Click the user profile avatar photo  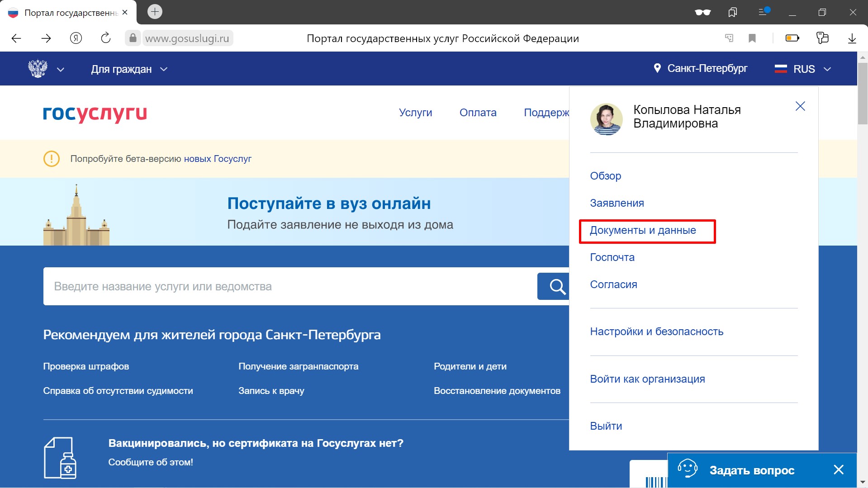click(606, 119)
